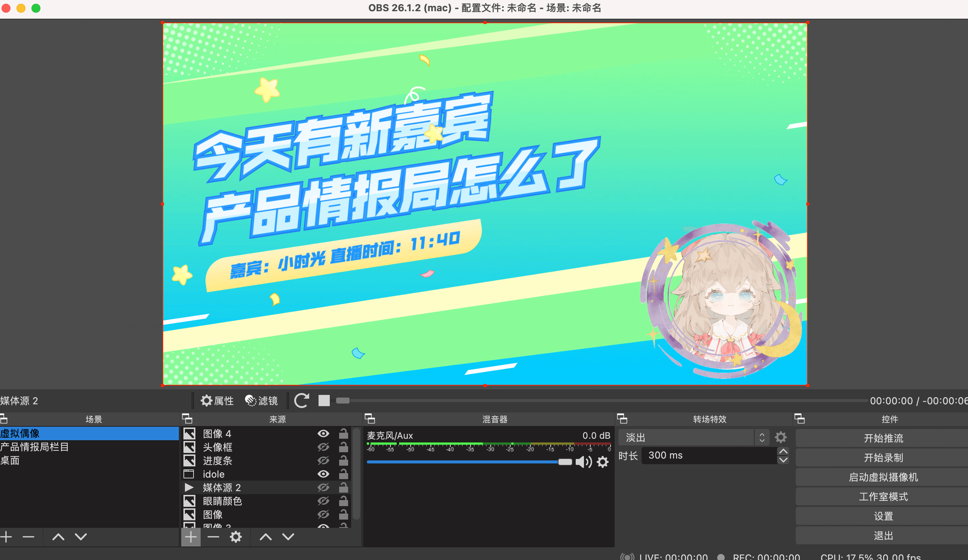Move selected source up with the arrow icon
This screenshot has width=968, height=560.
tap(265, 536)
